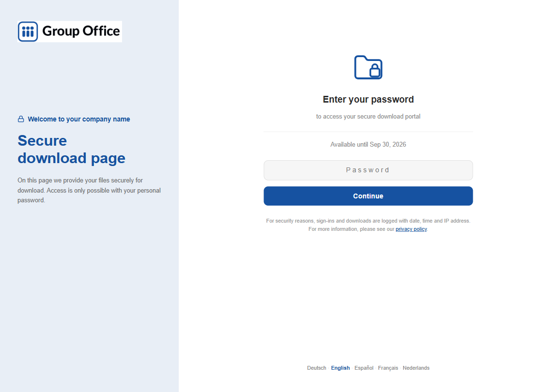Viewport: 558px width, 392px height.
Task: Click the padlock icon beside the Welcome text
Action: click(21, 119)
